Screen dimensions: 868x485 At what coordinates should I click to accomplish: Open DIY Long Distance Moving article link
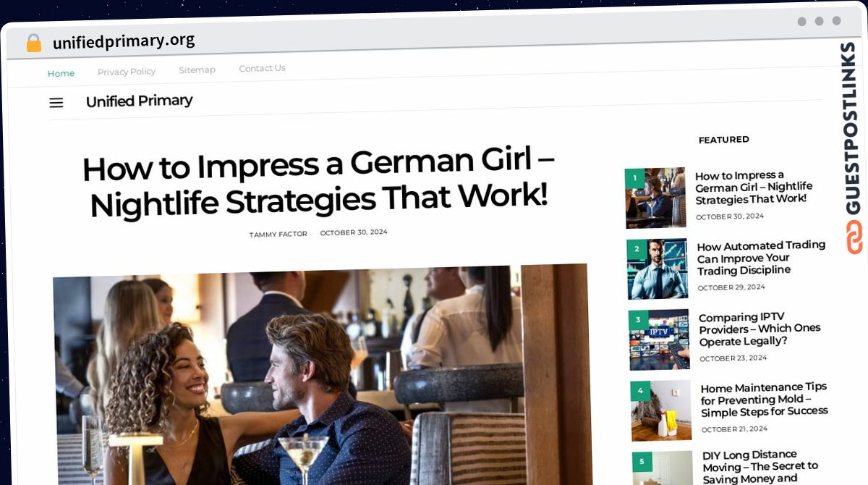760,467
